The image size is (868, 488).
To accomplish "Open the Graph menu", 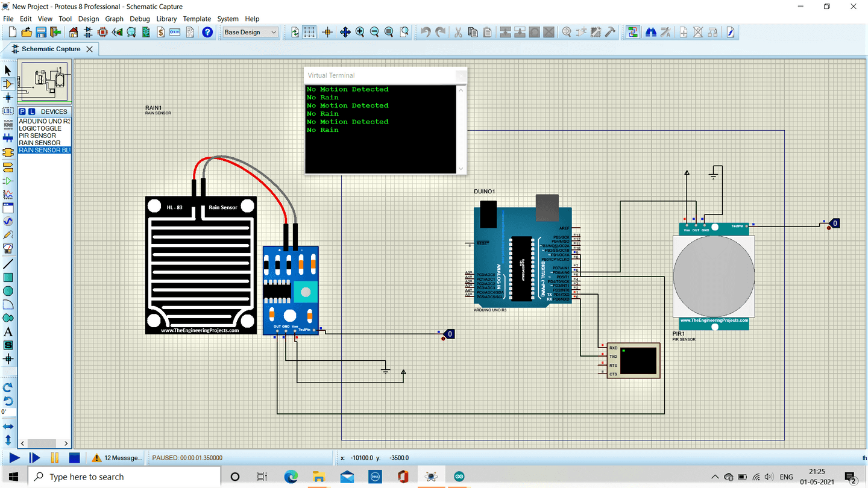I will pos(115,19).
